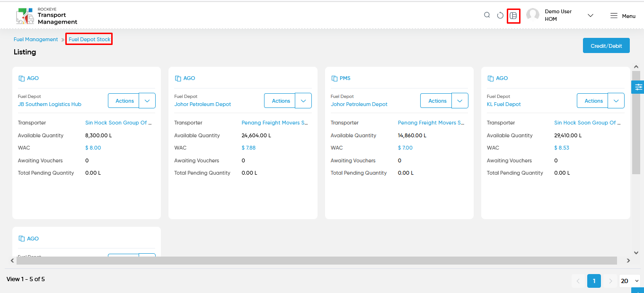Image resolution: width=644 pixels, height=293 pixels.
Task: Click the search magnifier icon in header
Action: (x=487, y=15)
